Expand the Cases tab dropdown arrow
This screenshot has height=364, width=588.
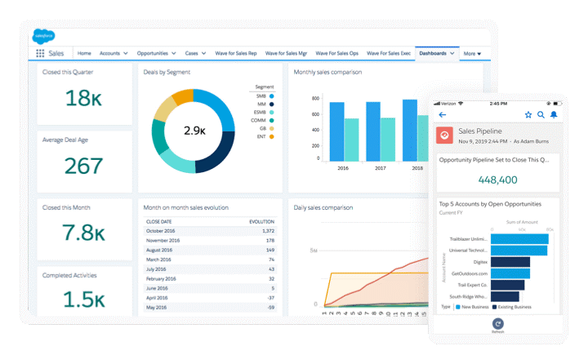click(x=203, y=53)
